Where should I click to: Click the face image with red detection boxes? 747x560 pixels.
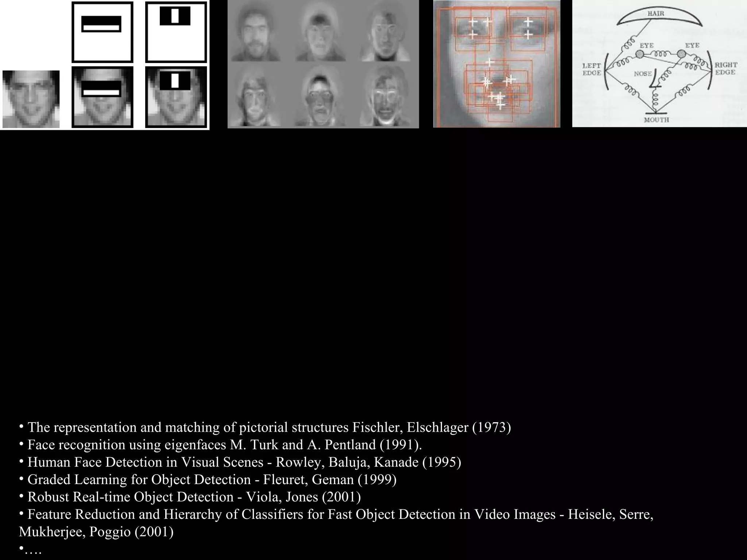click(497, 64)
